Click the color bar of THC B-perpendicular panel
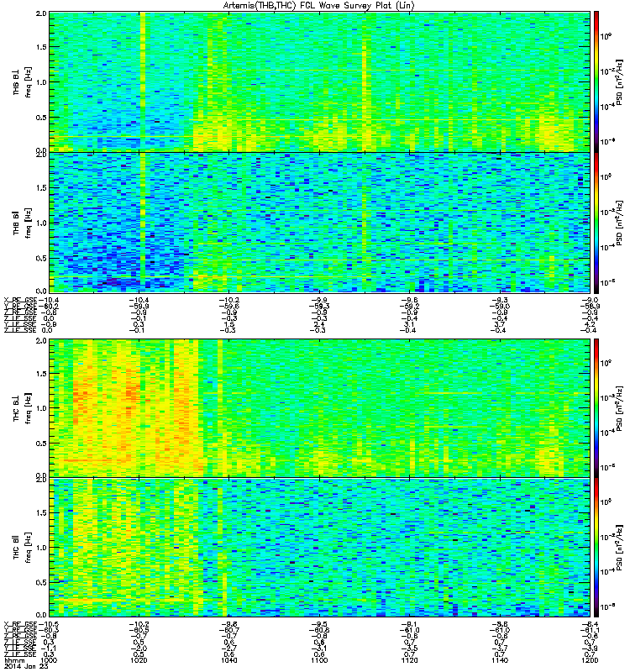630x672 pixels. coord(596,408)
